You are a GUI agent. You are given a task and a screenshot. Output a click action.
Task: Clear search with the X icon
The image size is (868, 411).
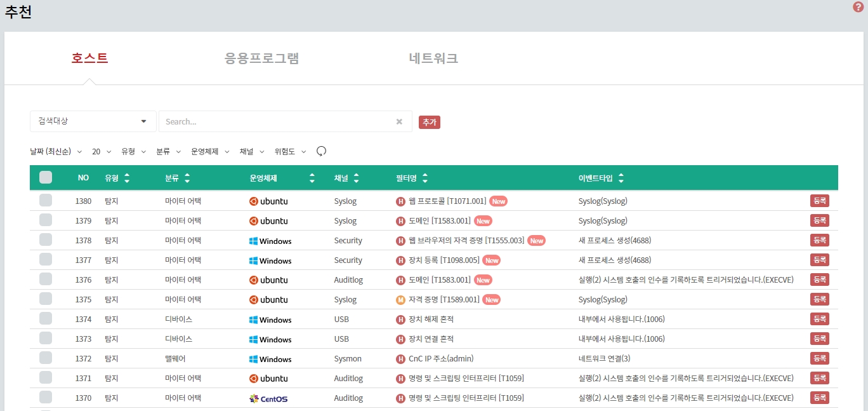pyautogui.click(x=399, y=121)
